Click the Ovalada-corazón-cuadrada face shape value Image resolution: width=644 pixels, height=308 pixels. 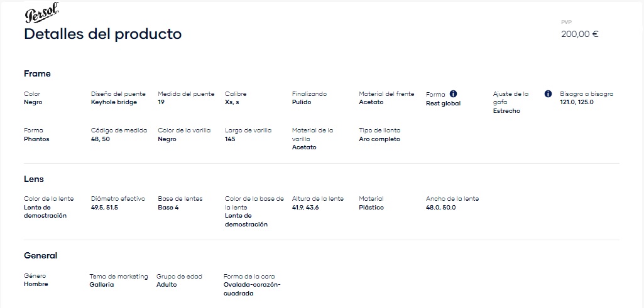[x=252, y=289]
